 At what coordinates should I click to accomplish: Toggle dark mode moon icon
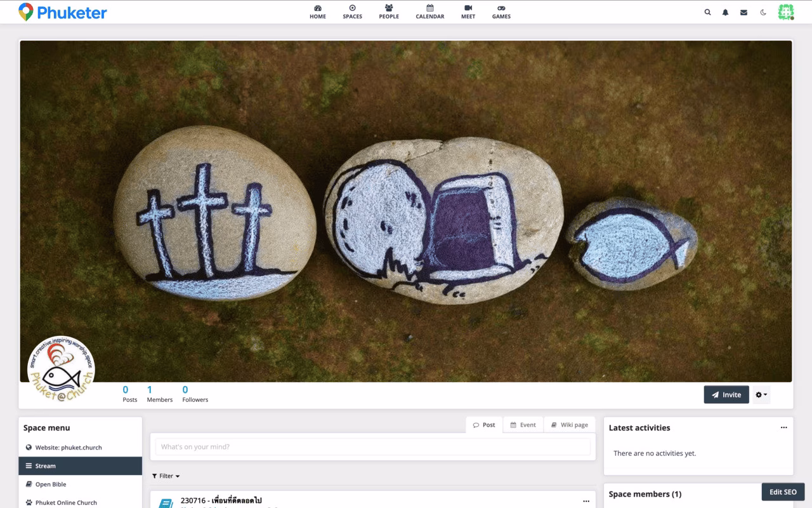[x=763, y=12]
